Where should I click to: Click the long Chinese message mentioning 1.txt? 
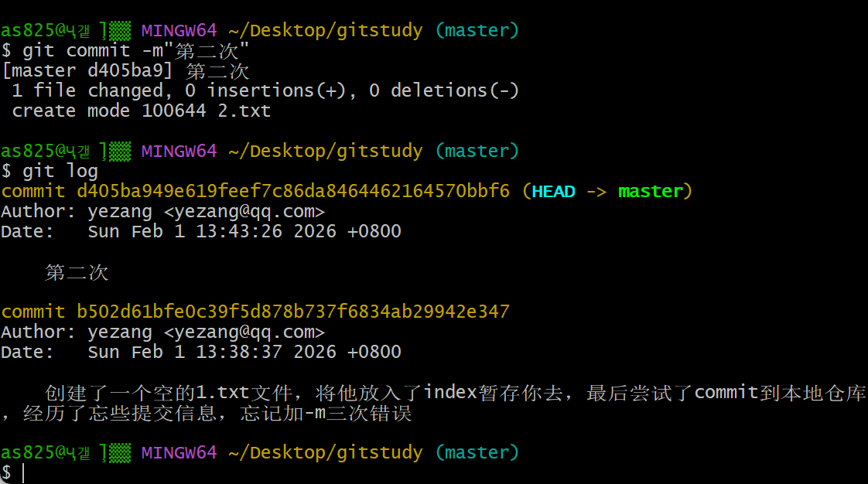433,403
